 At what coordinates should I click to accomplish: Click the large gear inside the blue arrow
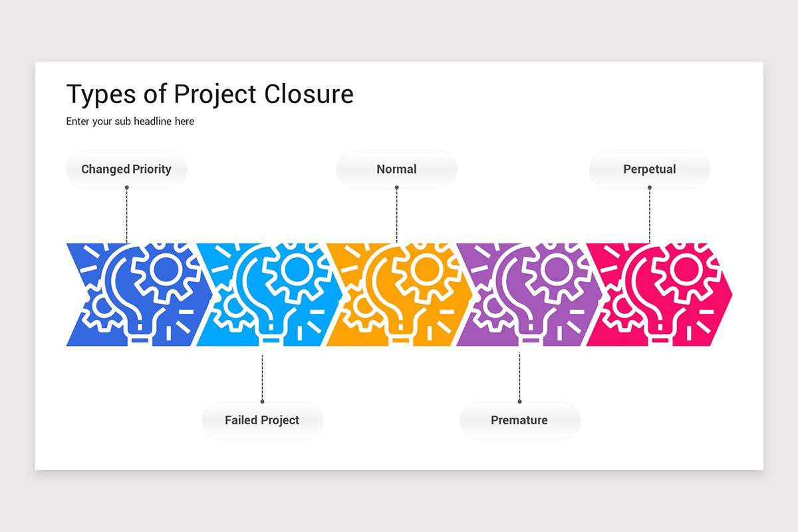click(x=166, y=270)
